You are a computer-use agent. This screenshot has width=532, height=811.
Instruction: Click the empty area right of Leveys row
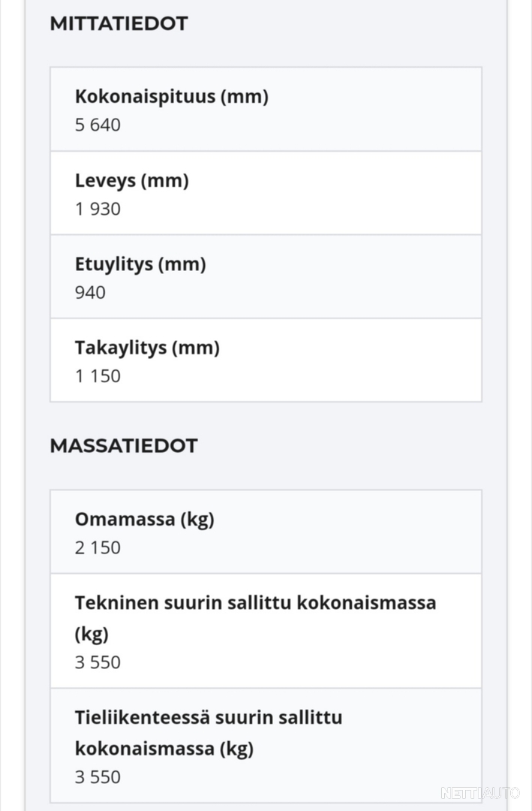pos(336,194)
